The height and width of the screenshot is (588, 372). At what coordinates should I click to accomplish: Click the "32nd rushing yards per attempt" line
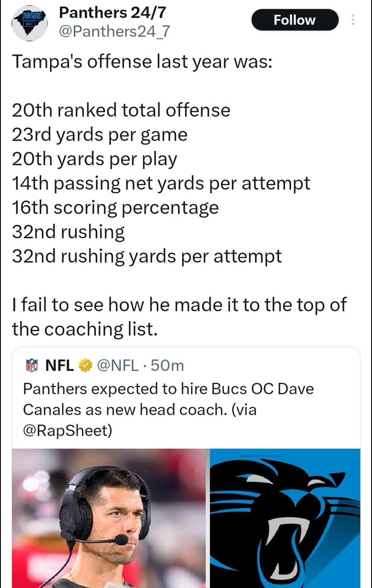(x=147, y=256)
